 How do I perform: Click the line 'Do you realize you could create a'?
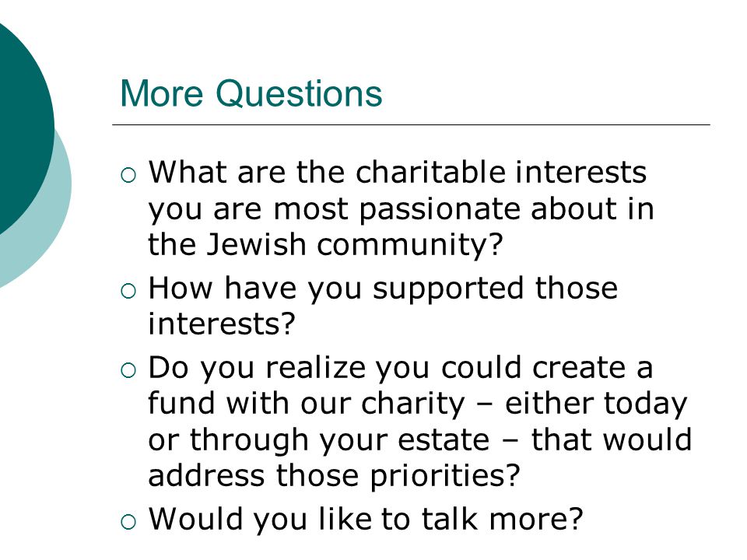click(x=400, y=369)
